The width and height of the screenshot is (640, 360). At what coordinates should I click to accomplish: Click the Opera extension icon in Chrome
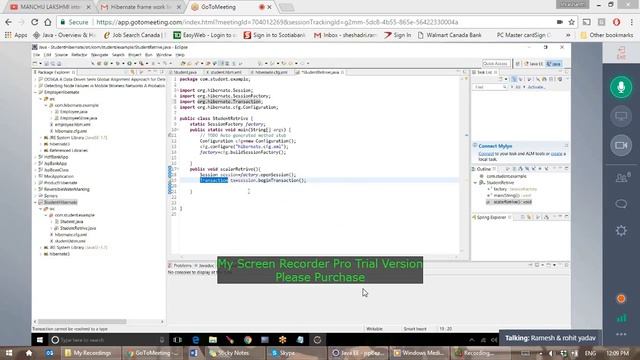[616, 22]
